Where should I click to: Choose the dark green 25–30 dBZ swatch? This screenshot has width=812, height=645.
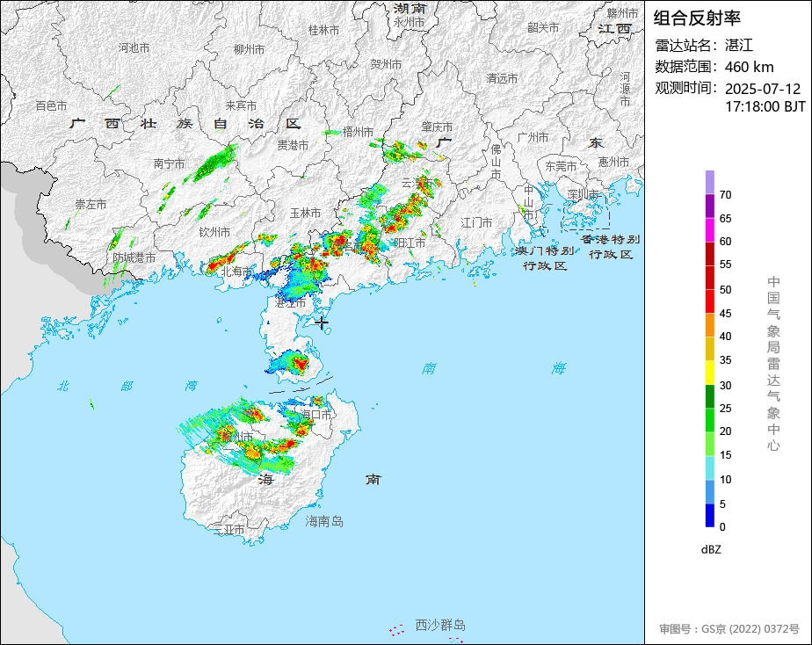709,396
